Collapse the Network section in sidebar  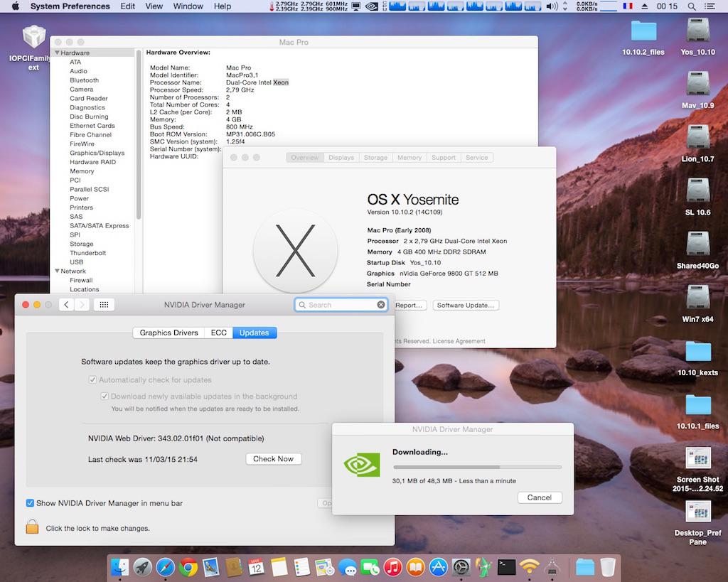coord(57,271)
